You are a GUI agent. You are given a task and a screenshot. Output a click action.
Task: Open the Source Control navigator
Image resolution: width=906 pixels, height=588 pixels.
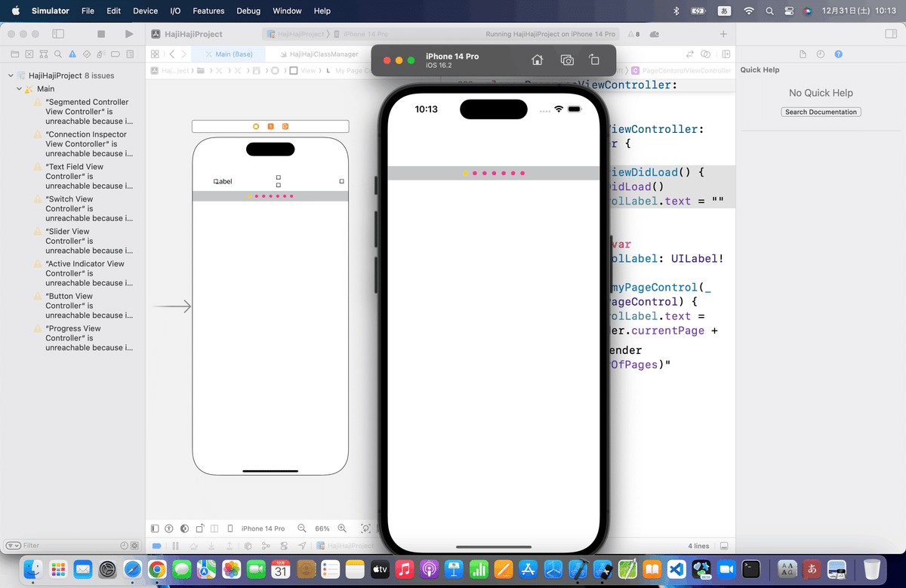click(29, 54)
